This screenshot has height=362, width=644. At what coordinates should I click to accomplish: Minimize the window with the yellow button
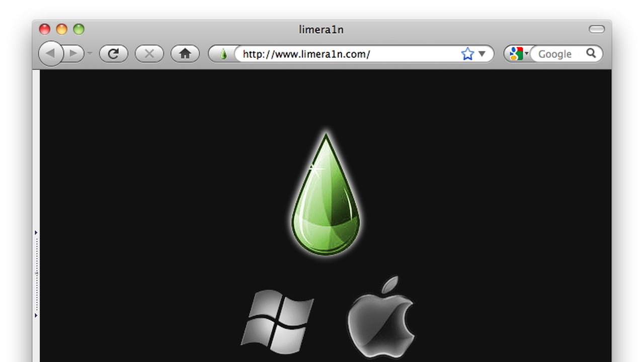coord(61,29)
